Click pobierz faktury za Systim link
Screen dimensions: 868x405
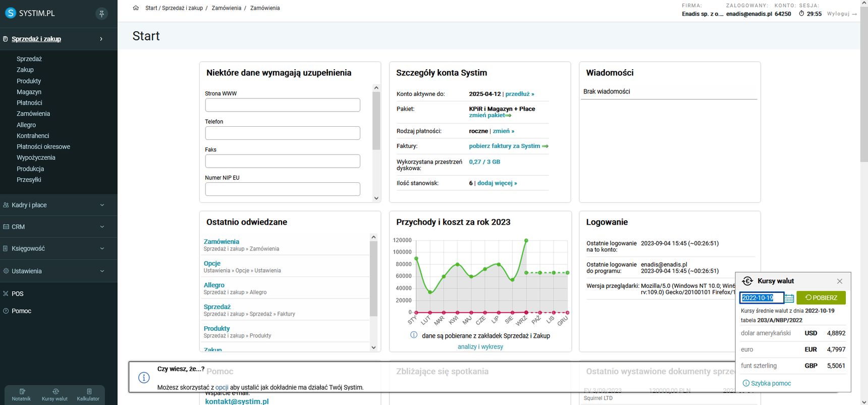(509, 146)
